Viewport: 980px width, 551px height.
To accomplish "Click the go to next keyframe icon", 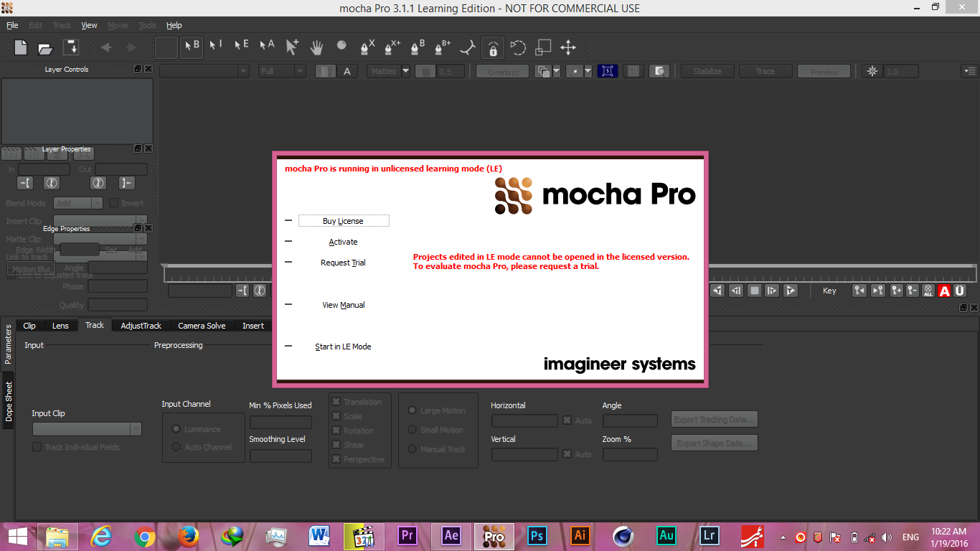I will coord(877,291).
